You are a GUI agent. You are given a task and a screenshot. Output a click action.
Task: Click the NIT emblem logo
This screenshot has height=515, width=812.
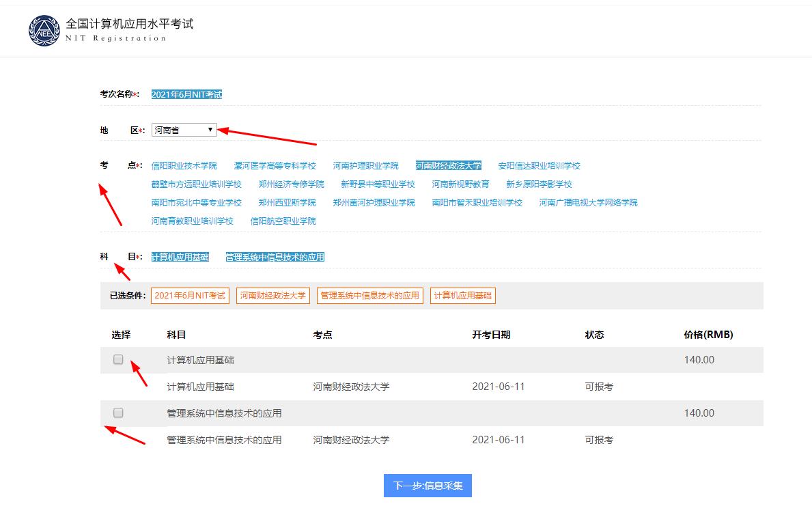point(44,31)
